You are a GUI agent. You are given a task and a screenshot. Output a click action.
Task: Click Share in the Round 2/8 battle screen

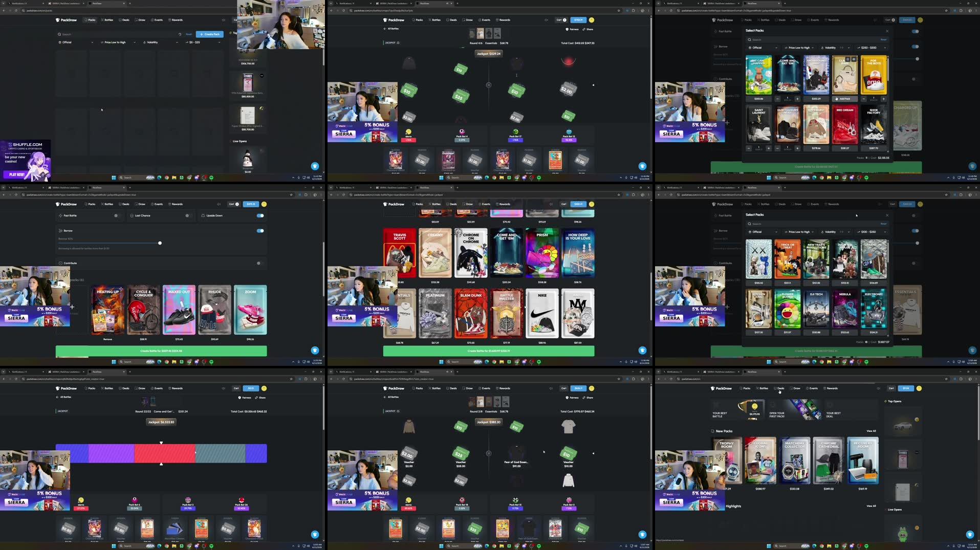point(589,398)
